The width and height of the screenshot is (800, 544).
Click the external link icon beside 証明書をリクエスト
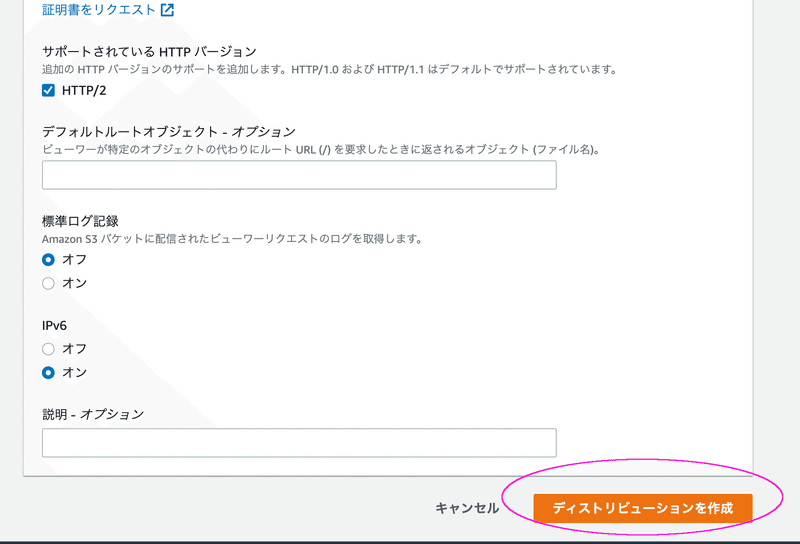click(x=167, y=10)
